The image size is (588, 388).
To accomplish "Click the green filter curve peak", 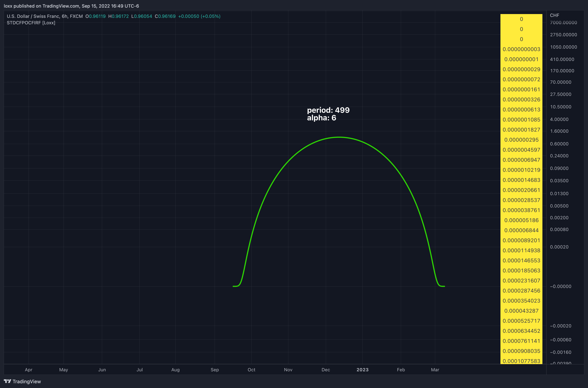I will 339,137.
